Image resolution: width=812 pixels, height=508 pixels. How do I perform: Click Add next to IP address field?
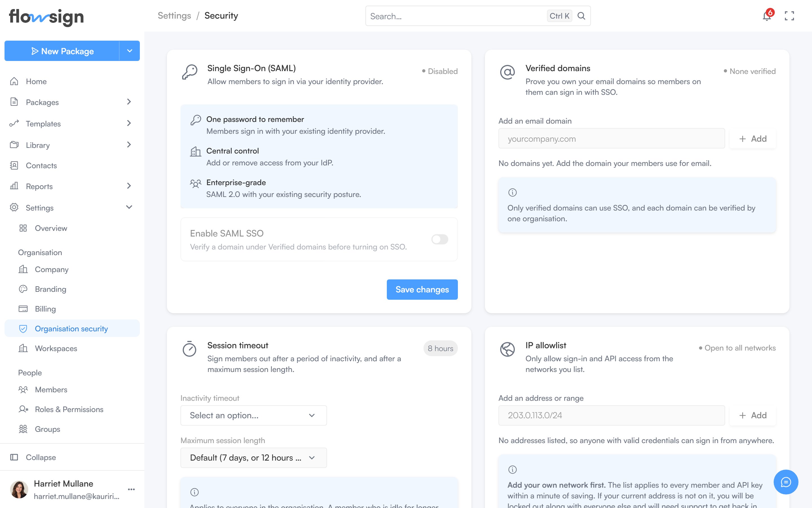coord(753,415)
